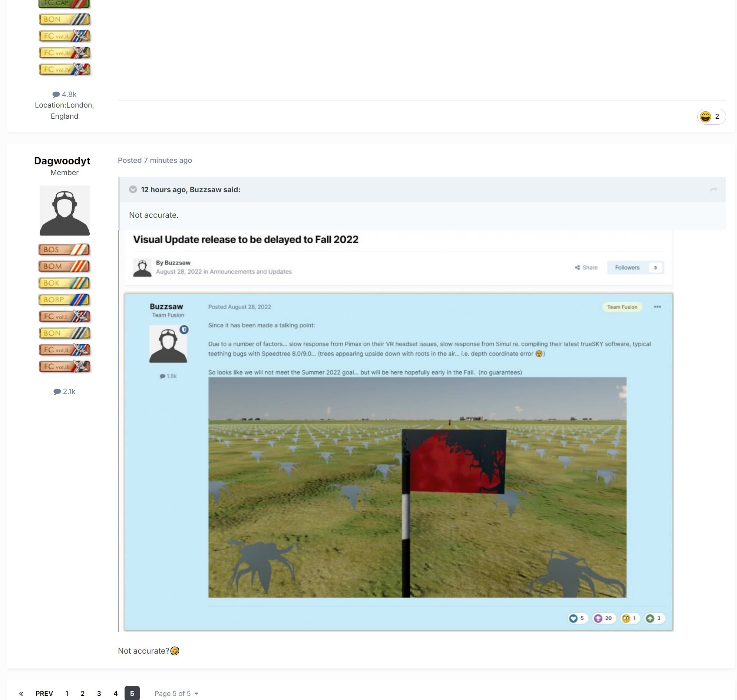
Task: Click the quote's go-to-post arrow icon
Action: point(713,190)
